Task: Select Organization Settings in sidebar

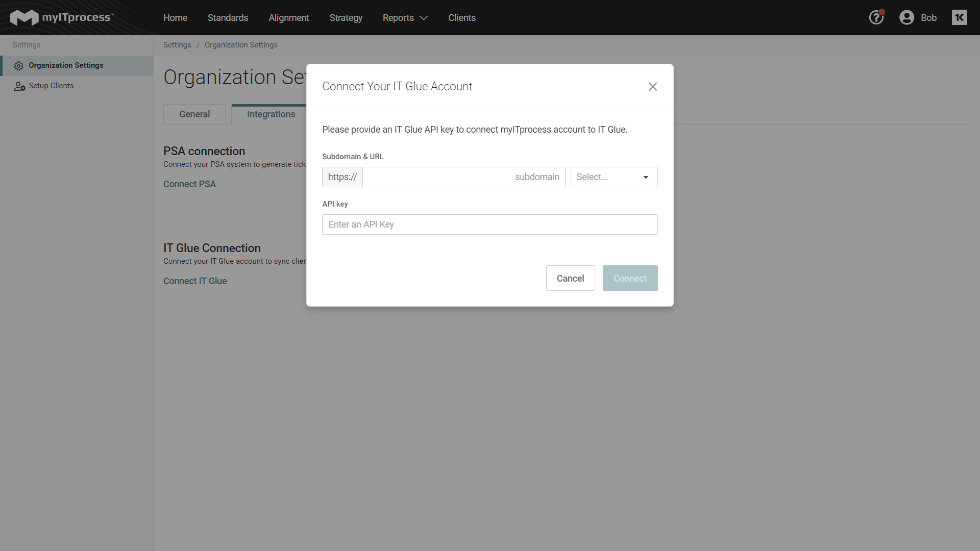Action: click(77, 65)
